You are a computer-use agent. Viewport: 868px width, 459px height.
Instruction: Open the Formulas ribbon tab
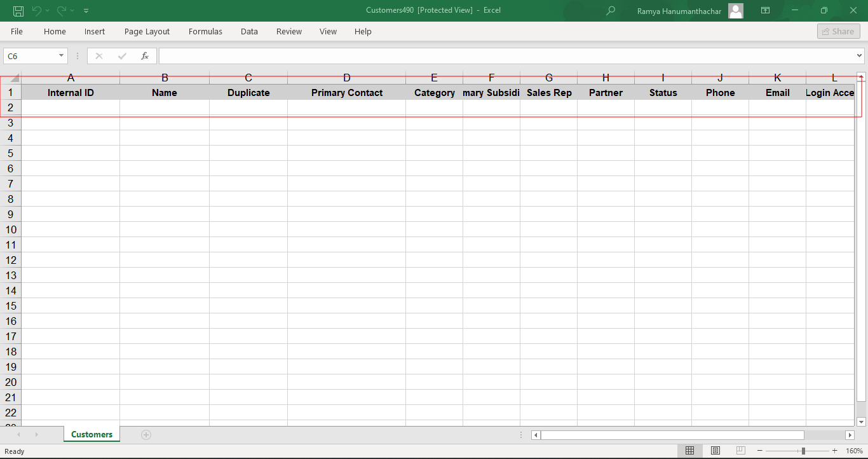click(205, 31)
